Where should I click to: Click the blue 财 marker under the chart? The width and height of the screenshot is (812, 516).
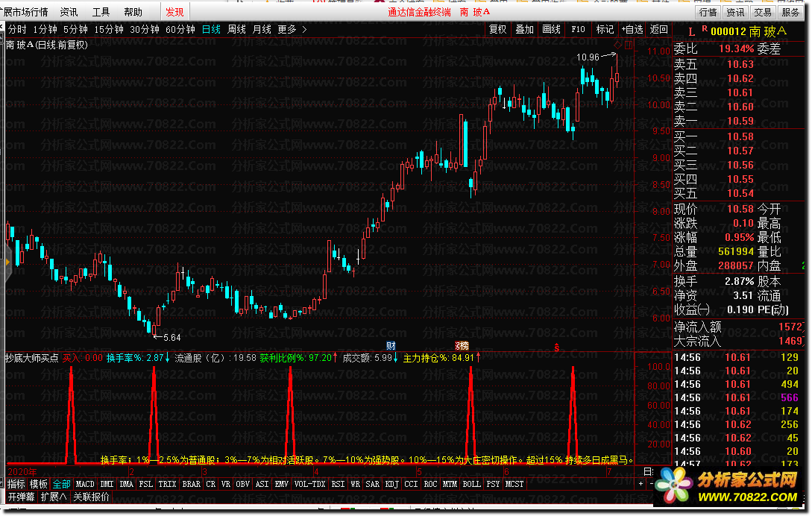pyautogui.click(x=391, y=345)
